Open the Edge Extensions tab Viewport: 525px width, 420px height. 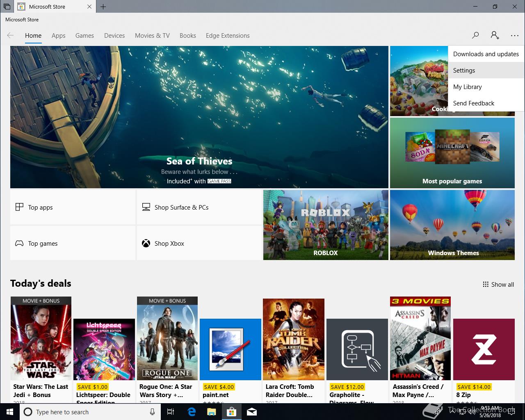point(228,36)
